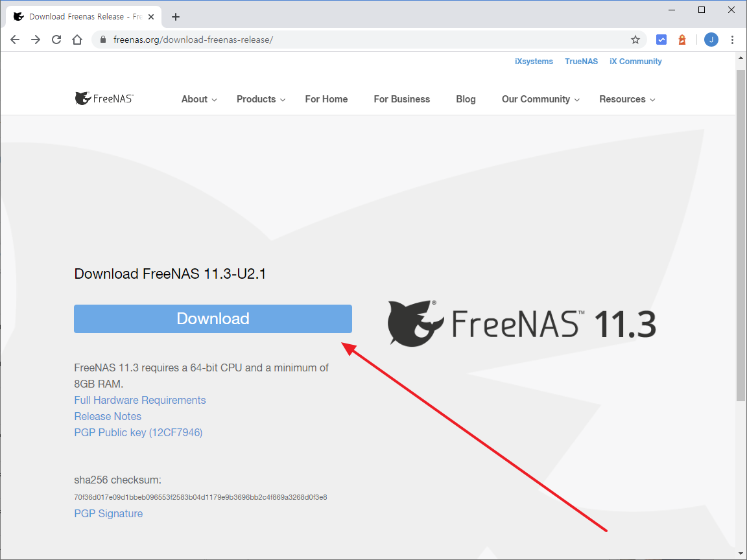Click the page vertical scrollbar thumb
Image resolution: width=747 pixels, height=560 pixels.
[741, 236]
